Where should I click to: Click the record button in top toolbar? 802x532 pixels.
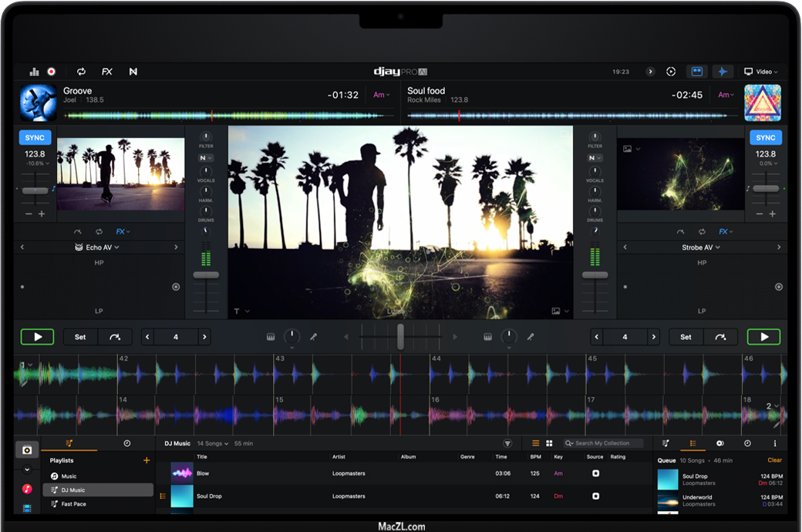[52, 72]
